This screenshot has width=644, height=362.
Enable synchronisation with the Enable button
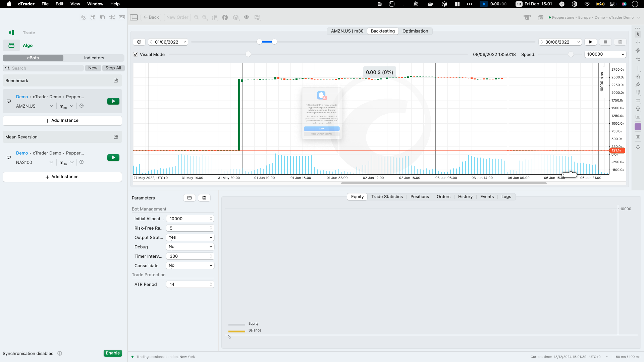click(113, 353)
